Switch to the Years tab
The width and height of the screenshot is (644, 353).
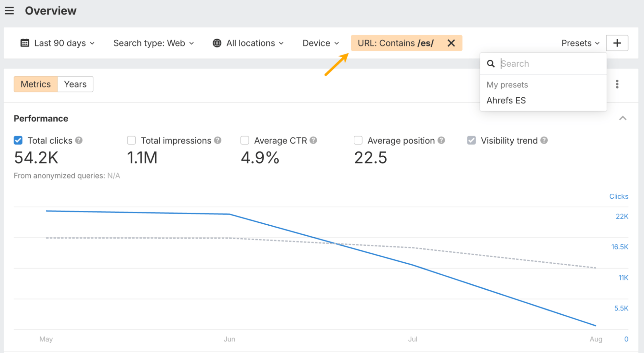pos(75,84)
